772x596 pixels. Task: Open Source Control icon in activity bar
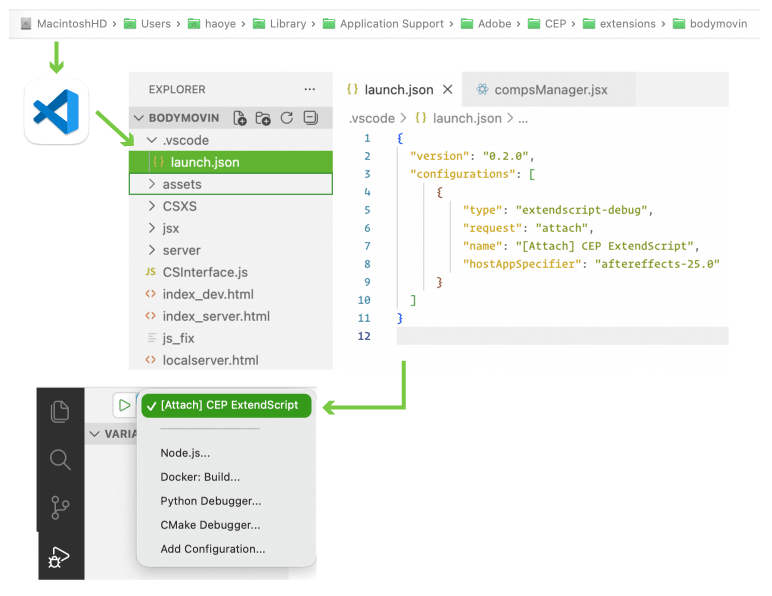coord(60,507)
